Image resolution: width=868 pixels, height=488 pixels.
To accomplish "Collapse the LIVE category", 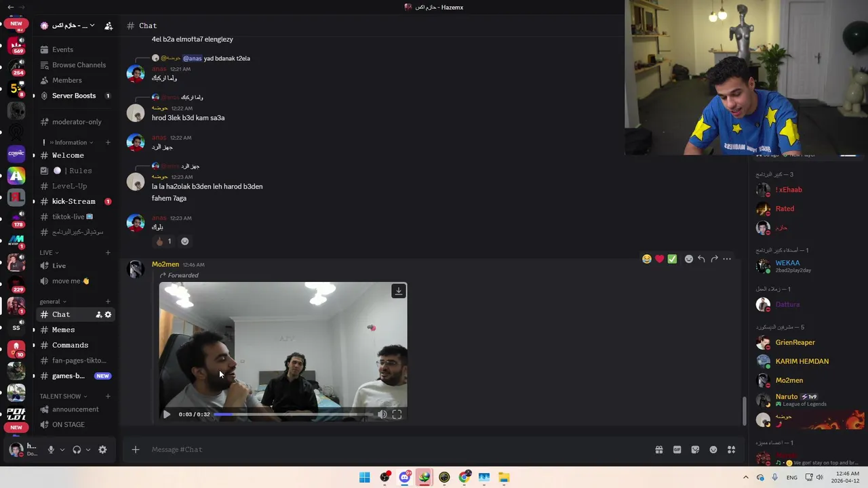I will 49,252.
